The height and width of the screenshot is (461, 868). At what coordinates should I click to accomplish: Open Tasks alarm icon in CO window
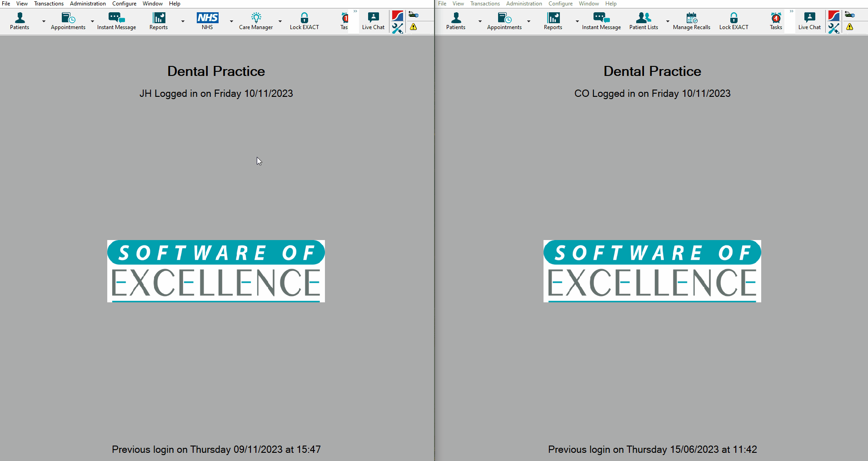click(776, 21)
